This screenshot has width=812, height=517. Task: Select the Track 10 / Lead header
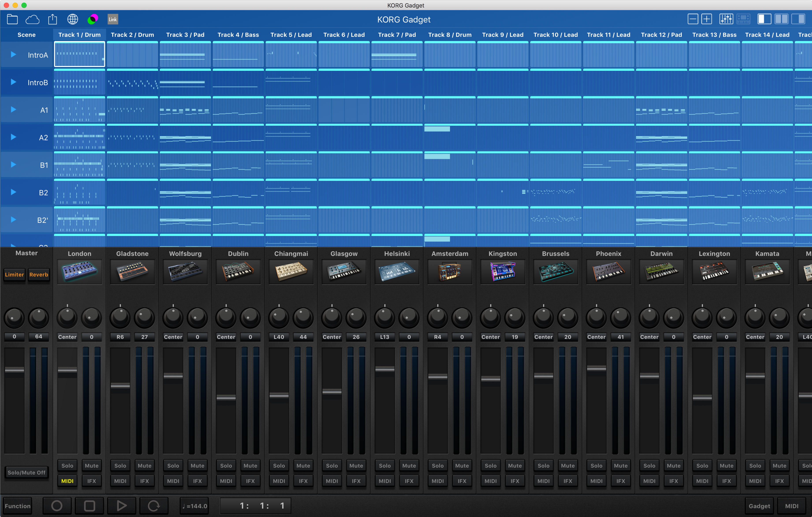[556, 35]
